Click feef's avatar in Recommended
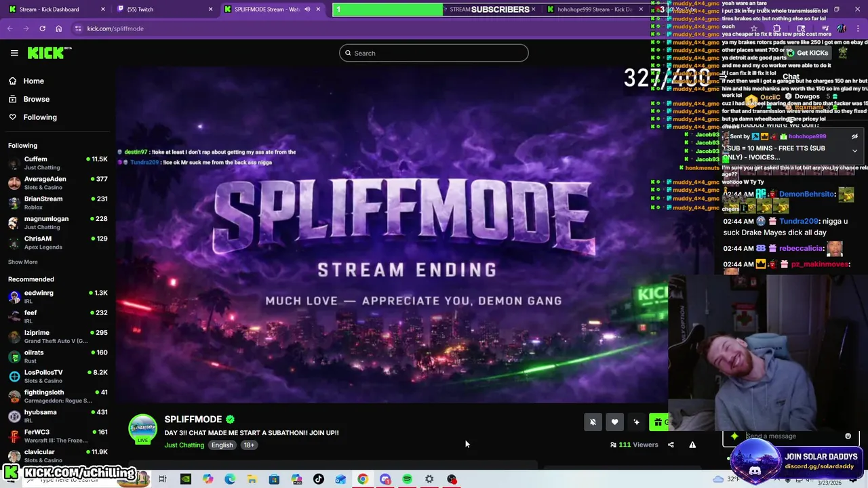 14,317
